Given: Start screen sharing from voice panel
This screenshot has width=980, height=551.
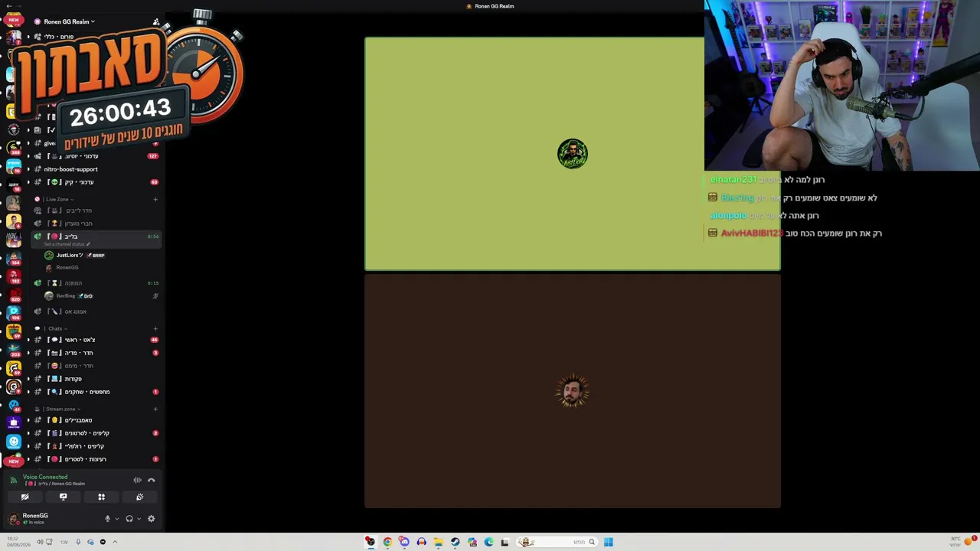Looking at the screenshot, I should tap(63, 497).
